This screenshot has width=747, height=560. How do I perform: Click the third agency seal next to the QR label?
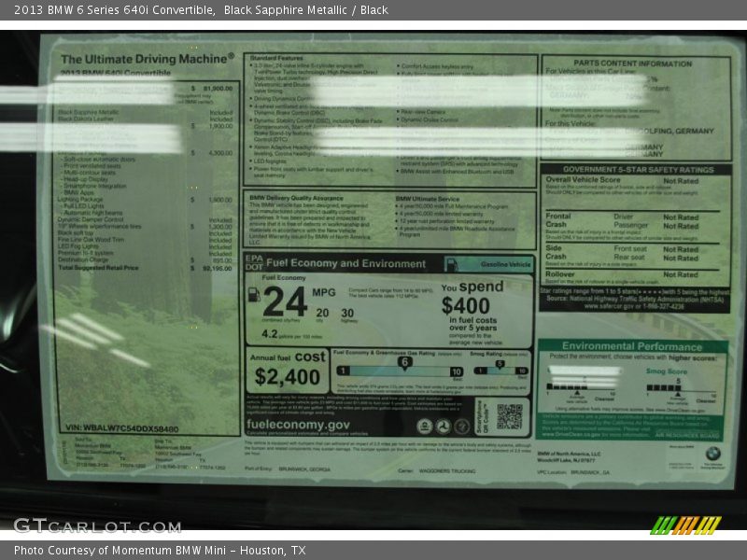point(461,427)
